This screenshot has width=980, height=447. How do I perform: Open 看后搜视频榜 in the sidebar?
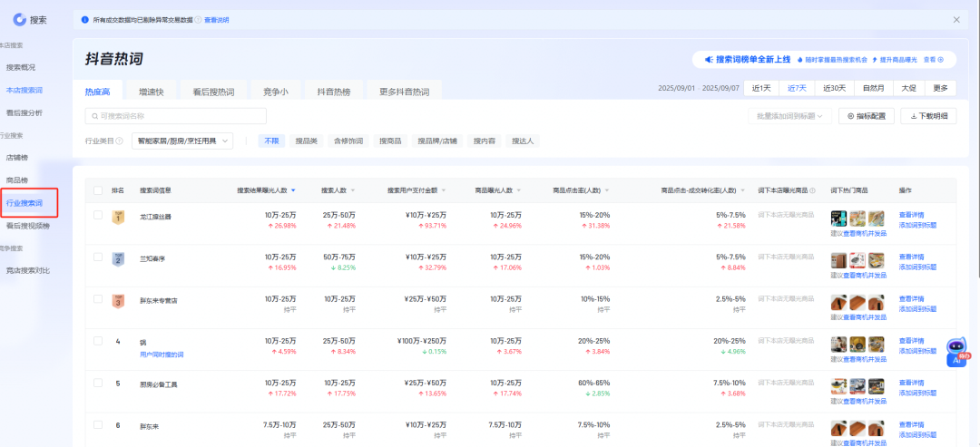point(27,226)
